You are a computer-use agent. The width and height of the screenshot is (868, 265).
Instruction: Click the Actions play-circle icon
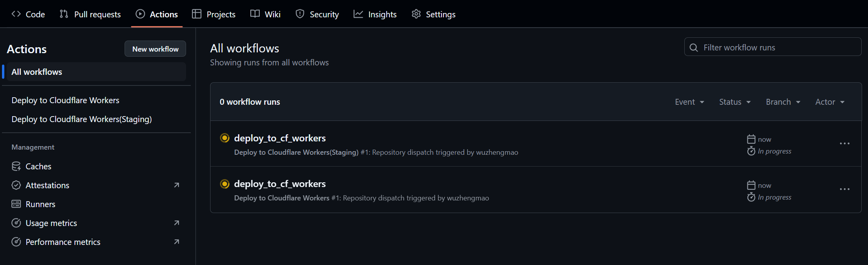[x=140, y=14]
